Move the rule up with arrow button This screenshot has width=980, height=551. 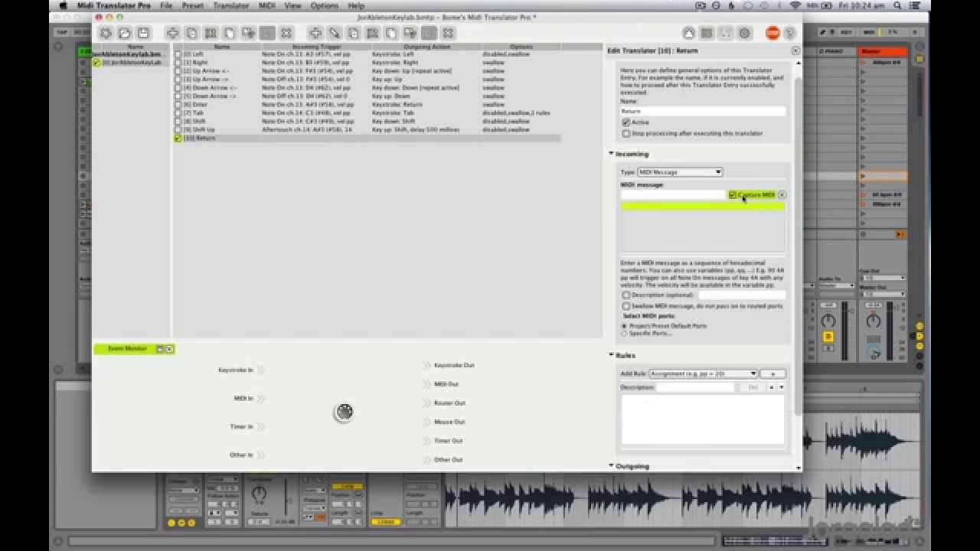773,387
